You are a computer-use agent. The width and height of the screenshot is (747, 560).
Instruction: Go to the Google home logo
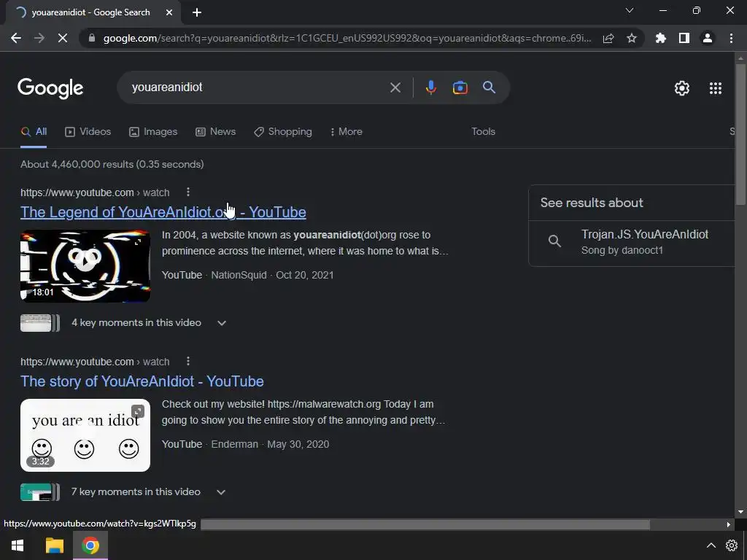(50, 88)
